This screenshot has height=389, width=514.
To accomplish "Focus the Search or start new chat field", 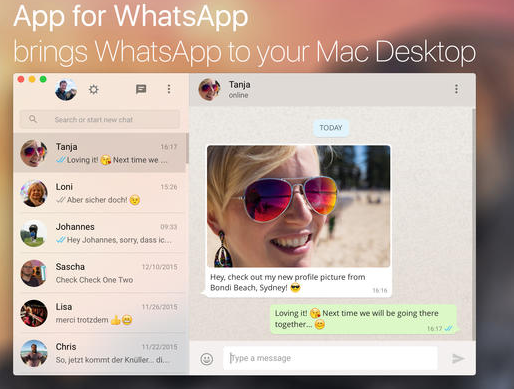I will [99, 119].
